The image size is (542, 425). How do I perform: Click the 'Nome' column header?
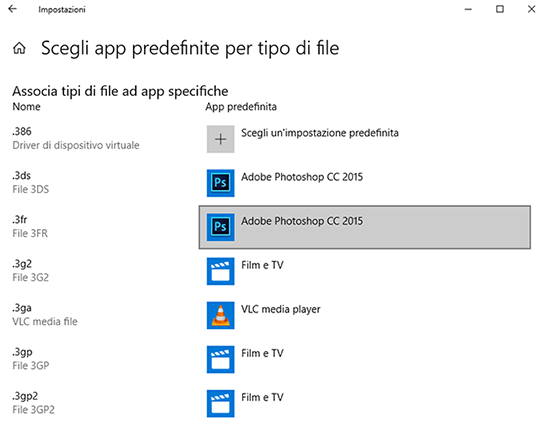click(26, 107)
